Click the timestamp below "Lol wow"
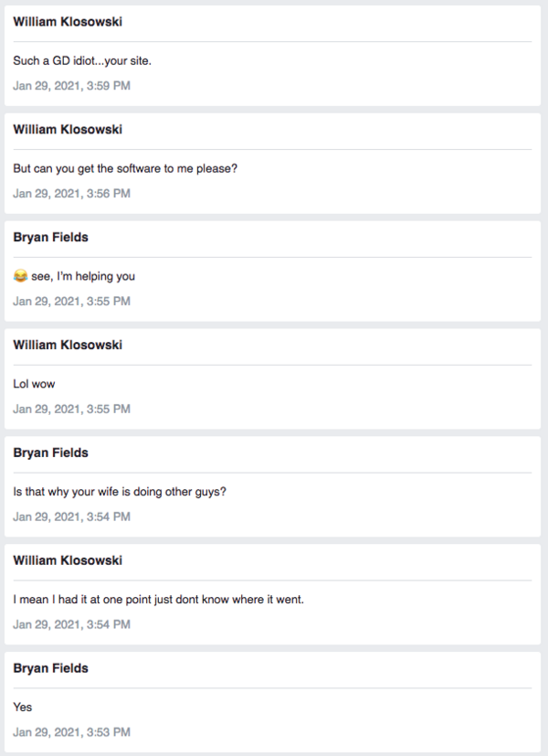This screenshot has height=756, width=548. point(71,410)
